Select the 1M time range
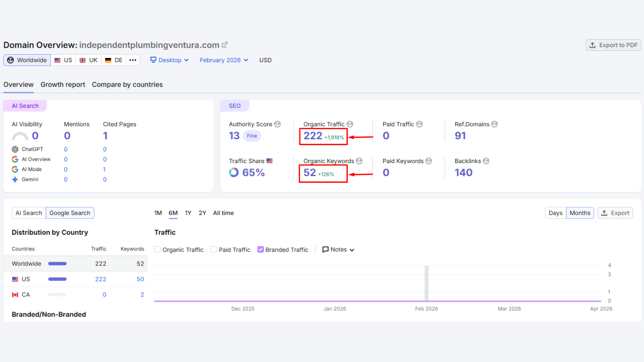Viewport: 644px width, 362px height. (158, 213)
